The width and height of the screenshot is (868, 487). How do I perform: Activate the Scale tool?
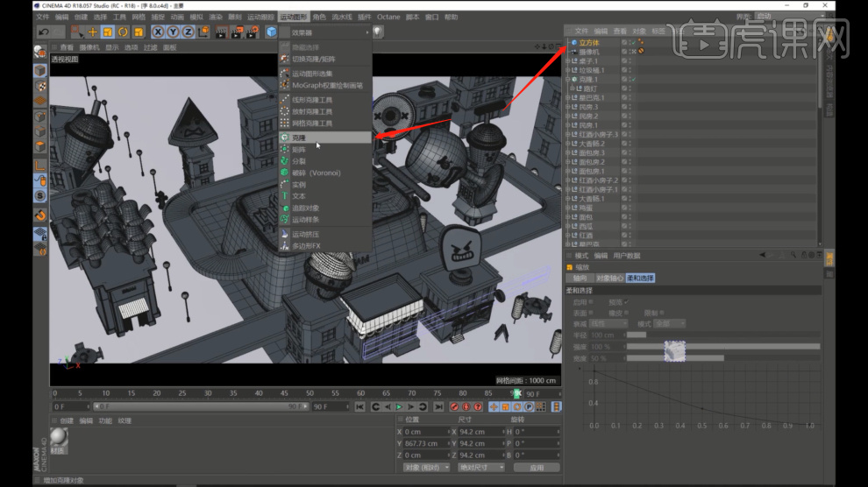(108, 32)
